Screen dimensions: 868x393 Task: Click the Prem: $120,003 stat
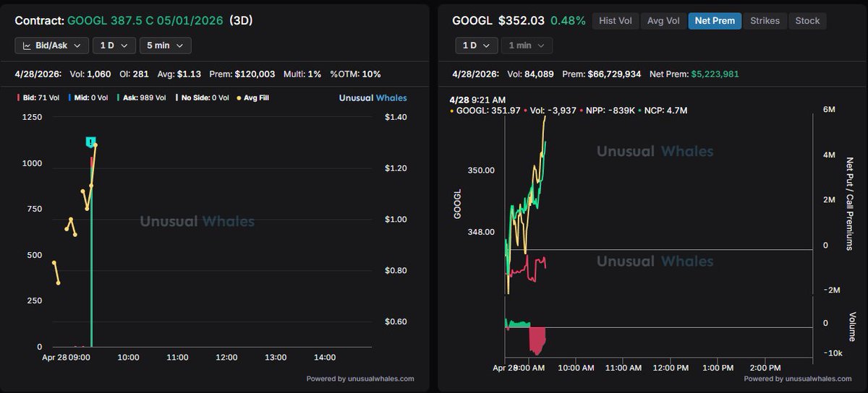[x=242, y=74]
